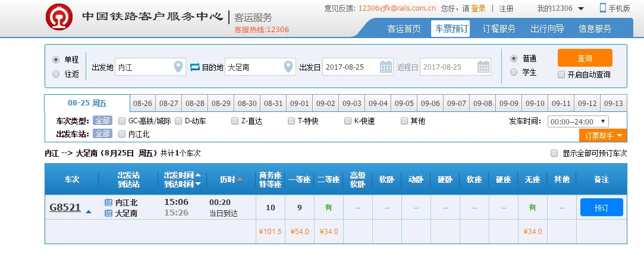Open the destination station location pin icon
Image resolution: width=644 pixels, height=265 pixels.
coord(288,67)
